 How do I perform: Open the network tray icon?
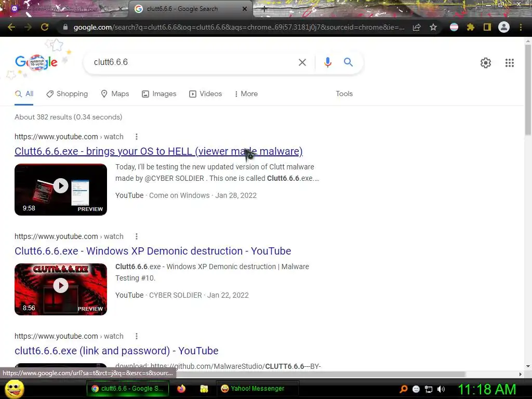pos(429,389)
